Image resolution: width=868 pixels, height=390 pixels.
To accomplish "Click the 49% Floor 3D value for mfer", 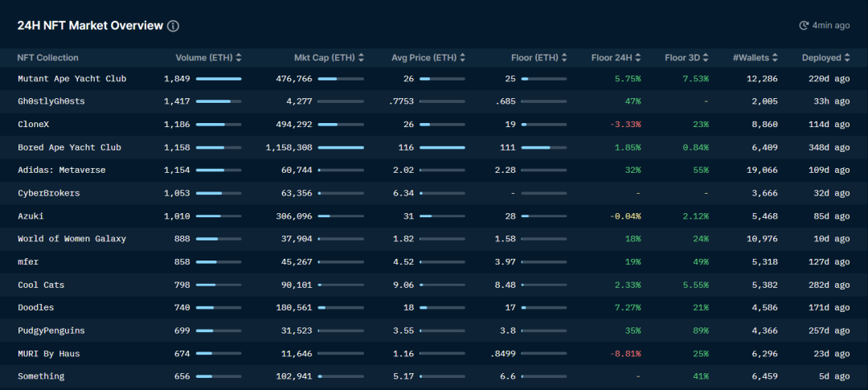I will tap(702, 261).
